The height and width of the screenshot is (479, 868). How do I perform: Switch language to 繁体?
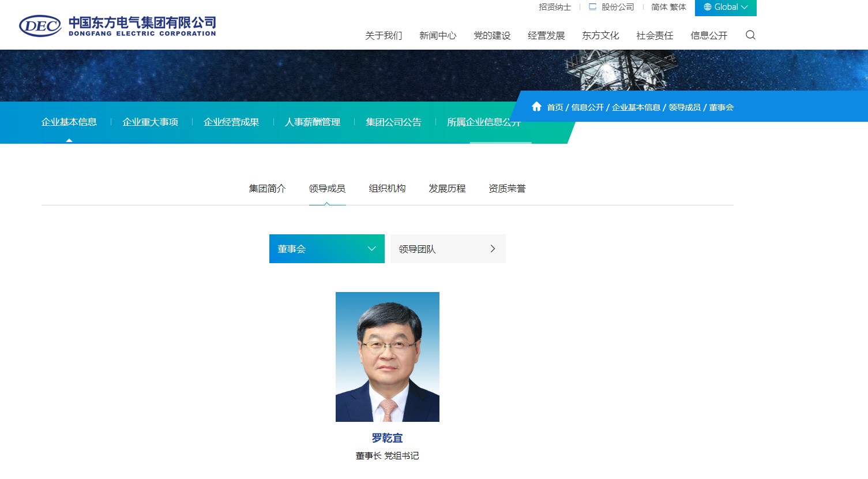tap(678, 7)
